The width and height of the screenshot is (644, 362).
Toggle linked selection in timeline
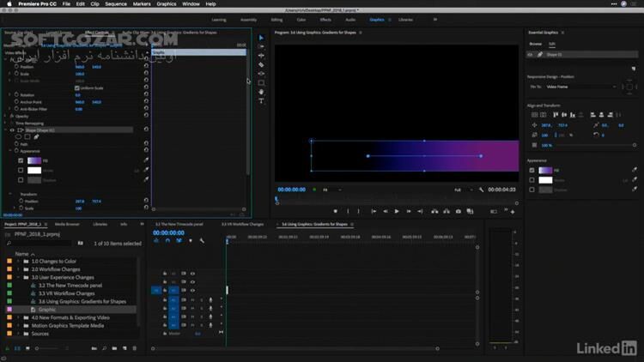[x=179, y=240]
